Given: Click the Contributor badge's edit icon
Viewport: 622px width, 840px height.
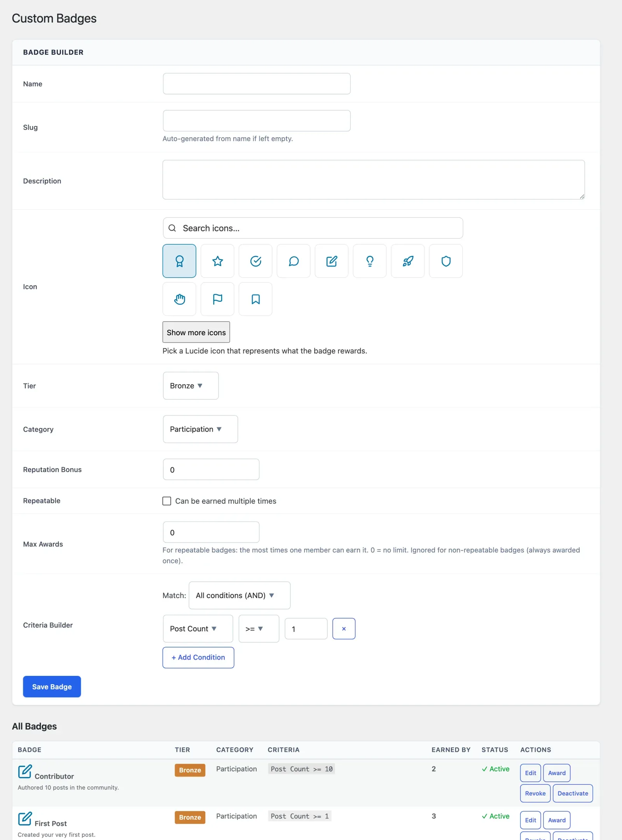Looking at the screenshot, I should point(25,772).
